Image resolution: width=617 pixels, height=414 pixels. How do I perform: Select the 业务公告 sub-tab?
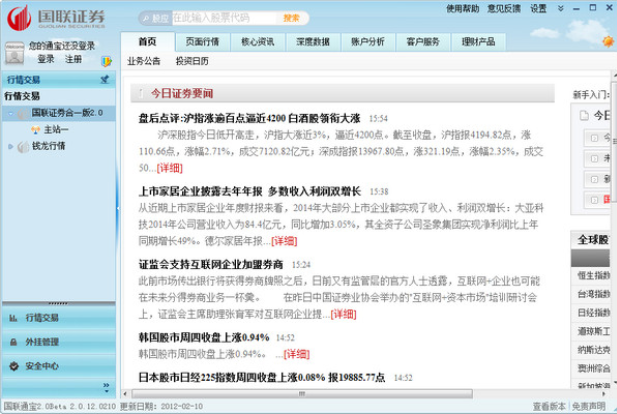[144, 61]
